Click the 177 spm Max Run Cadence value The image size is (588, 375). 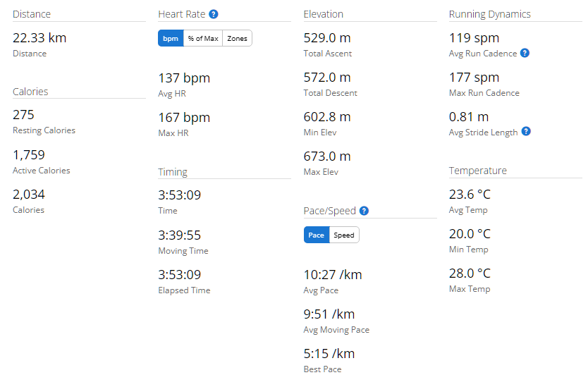click(474, 78)
